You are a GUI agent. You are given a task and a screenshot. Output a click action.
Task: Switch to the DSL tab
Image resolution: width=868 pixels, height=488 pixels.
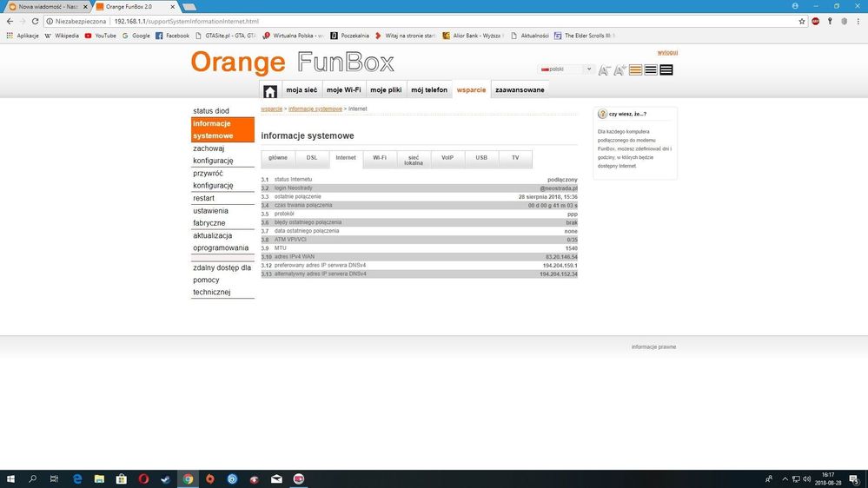click(312, 158)
